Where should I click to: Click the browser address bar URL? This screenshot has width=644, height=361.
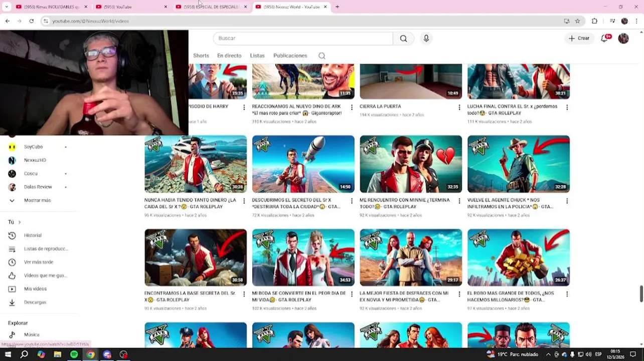click(91, 21)
